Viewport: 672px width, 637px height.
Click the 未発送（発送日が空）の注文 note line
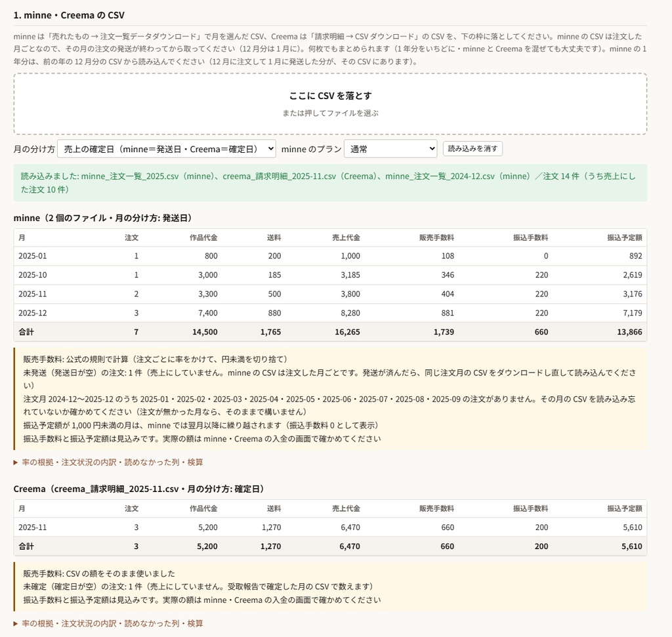[330, 379]
